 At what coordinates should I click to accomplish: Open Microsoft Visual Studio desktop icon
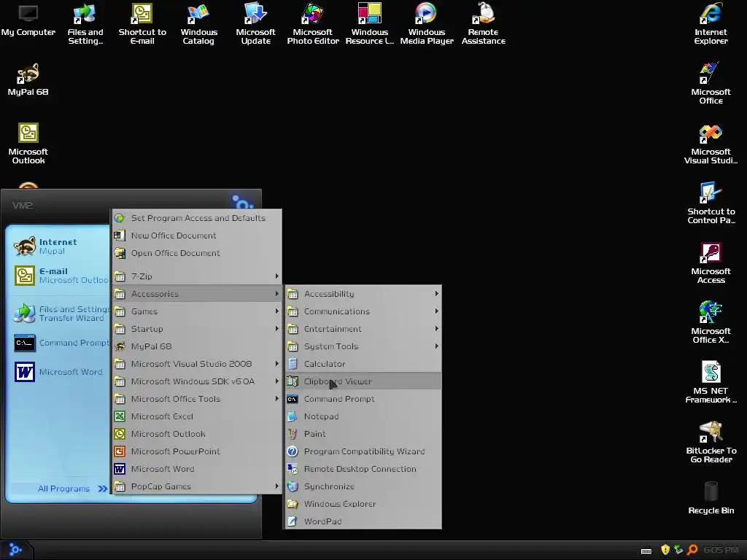(x=711, y=144)
